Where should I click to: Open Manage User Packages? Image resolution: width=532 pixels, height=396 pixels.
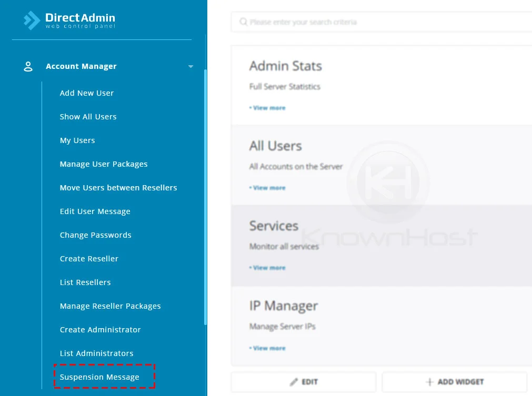click(104, 164)
